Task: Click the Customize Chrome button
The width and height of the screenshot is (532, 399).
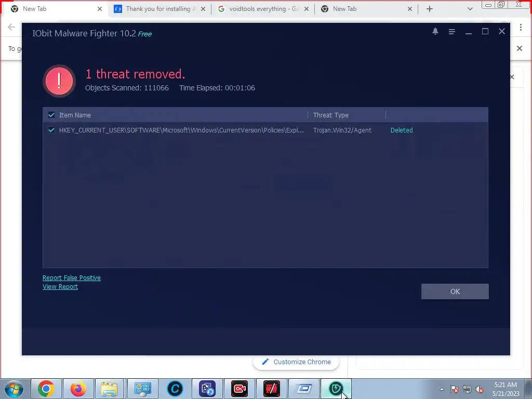Action: click(296, 362)
